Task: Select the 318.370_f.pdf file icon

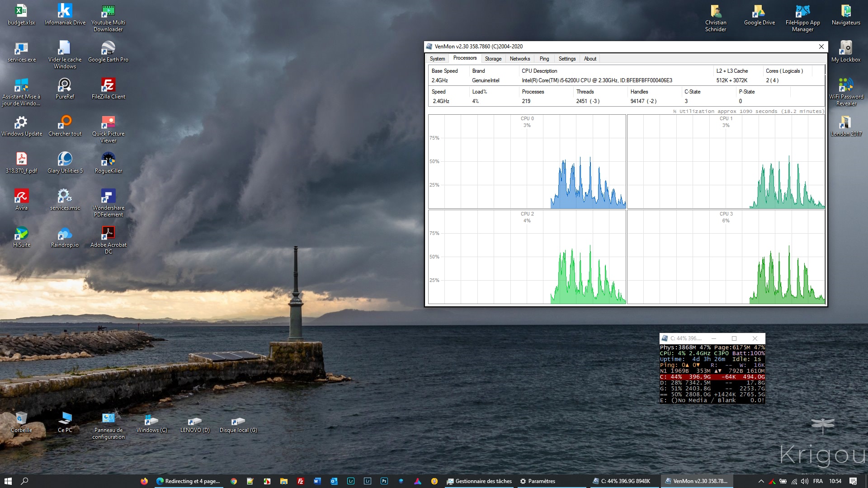Action: coord(21,163)
